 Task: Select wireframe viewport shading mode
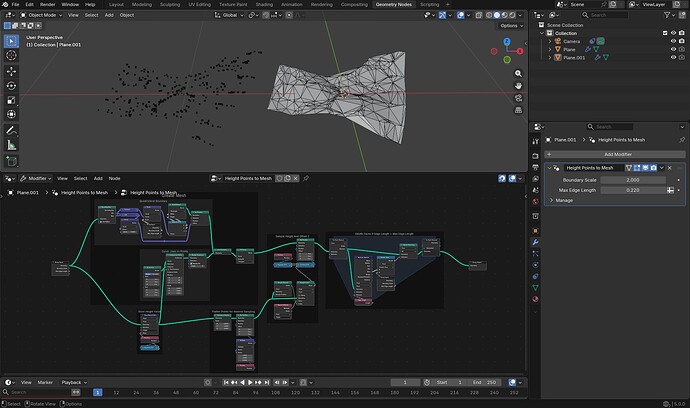[x=489, y=15]
